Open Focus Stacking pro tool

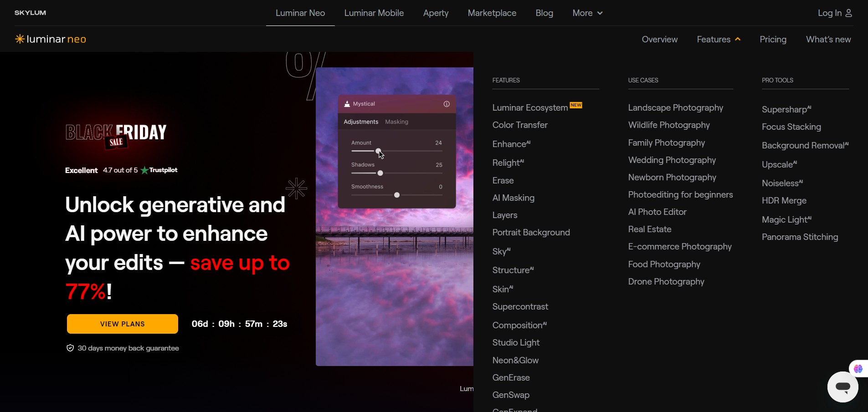[x=791, y=127]
